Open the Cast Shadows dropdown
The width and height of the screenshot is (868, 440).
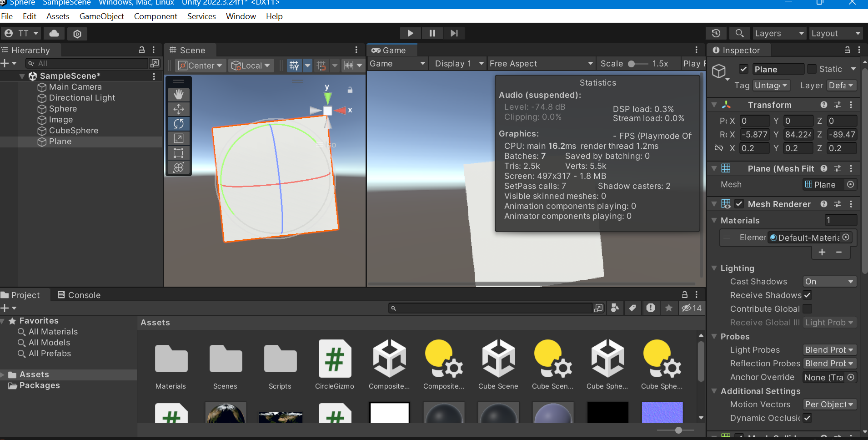pos(830,282)
